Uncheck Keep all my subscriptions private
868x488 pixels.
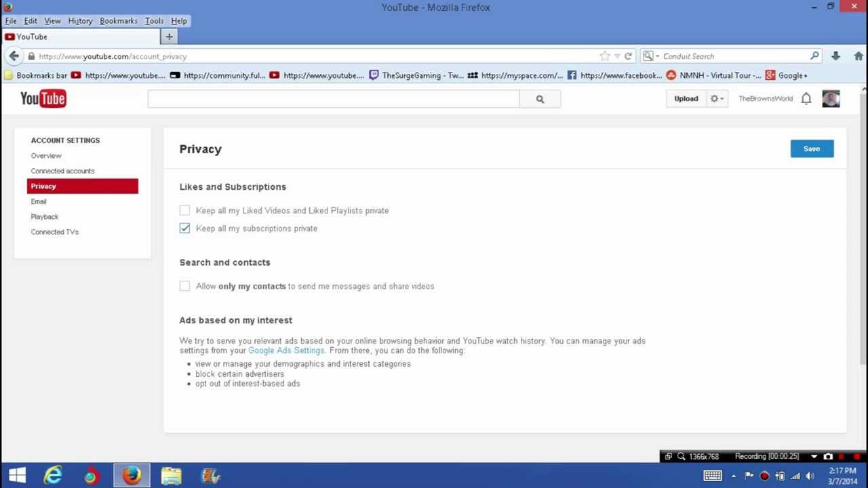tap(184, 228)
